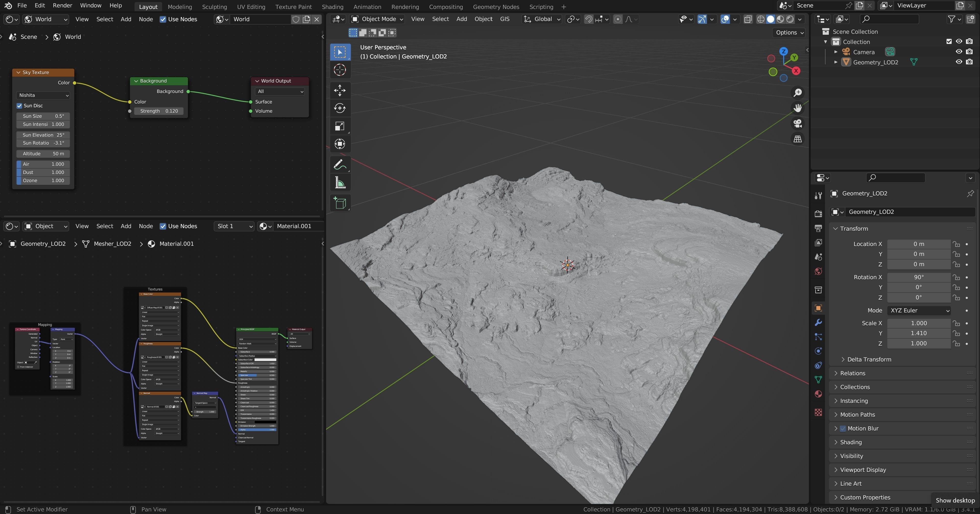Toggle Use Nodes in World editor
The image size is (980, 514).
coord(163,19)
